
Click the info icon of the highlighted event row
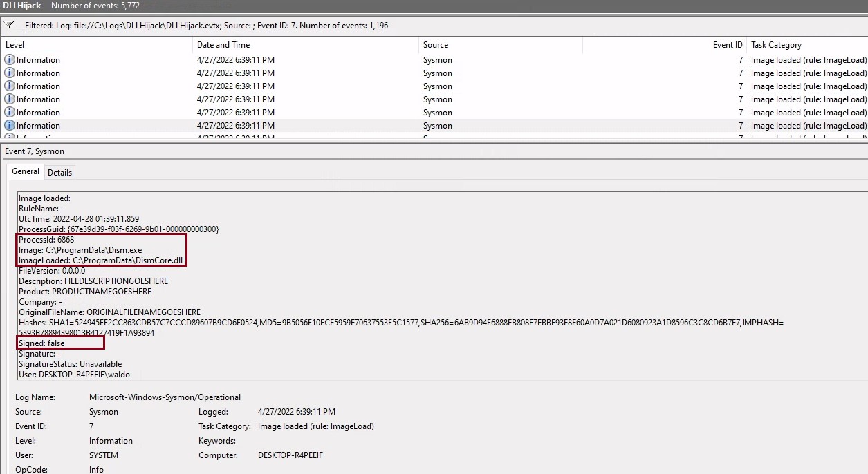(x=10, y=126)
